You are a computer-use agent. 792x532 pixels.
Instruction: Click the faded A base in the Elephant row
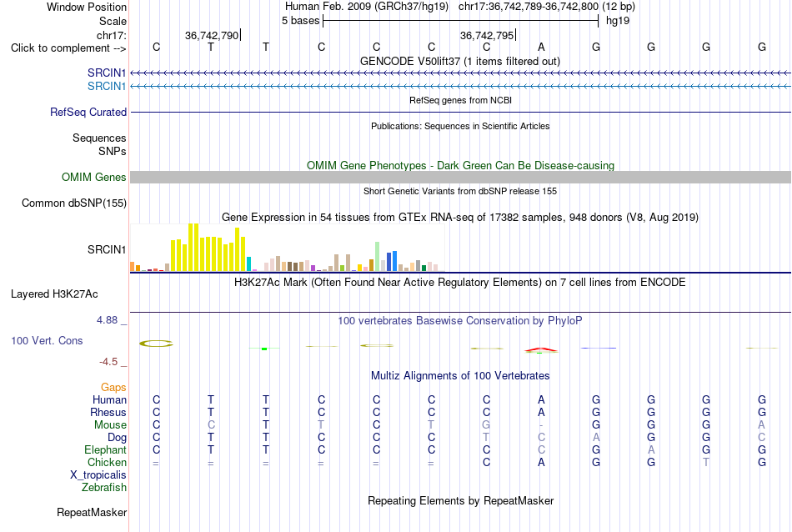(x=651, y=449)
